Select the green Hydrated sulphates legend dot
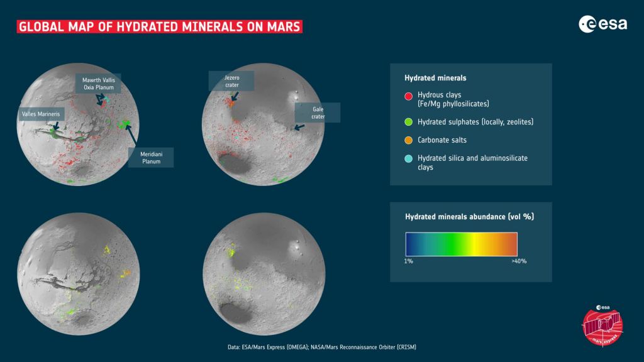This screenshot has width=644, height=362. (x=409, y=121)
